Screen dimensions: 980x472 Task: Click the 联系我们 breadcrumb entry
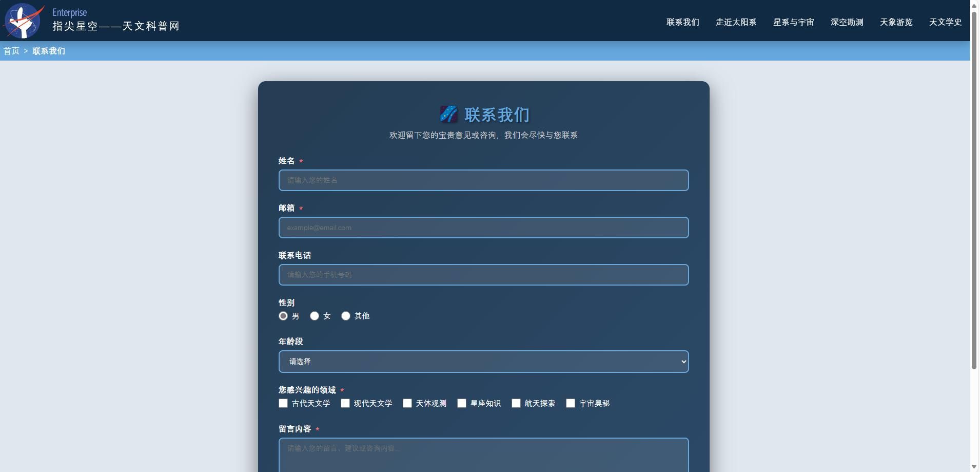48,51
